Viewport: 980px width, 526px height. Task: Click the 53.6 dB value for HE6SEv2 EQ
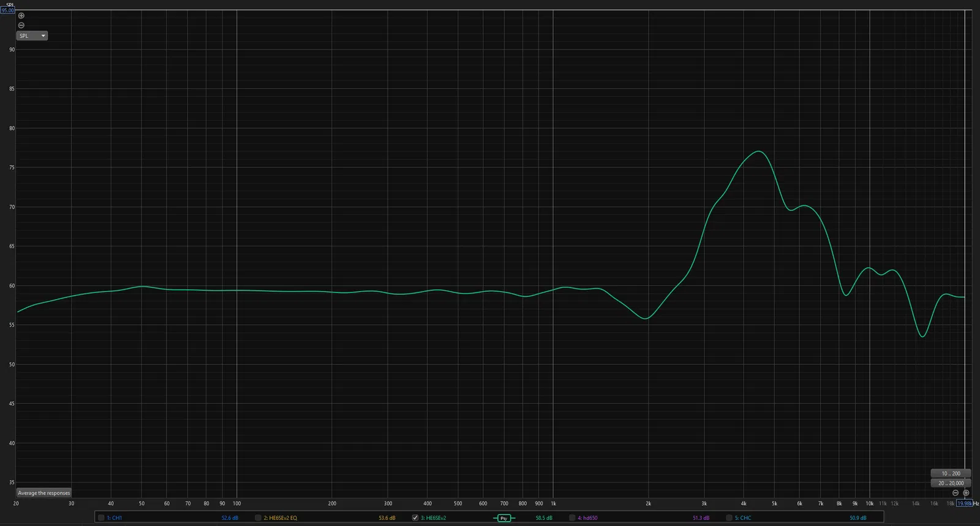pos(387,518)
